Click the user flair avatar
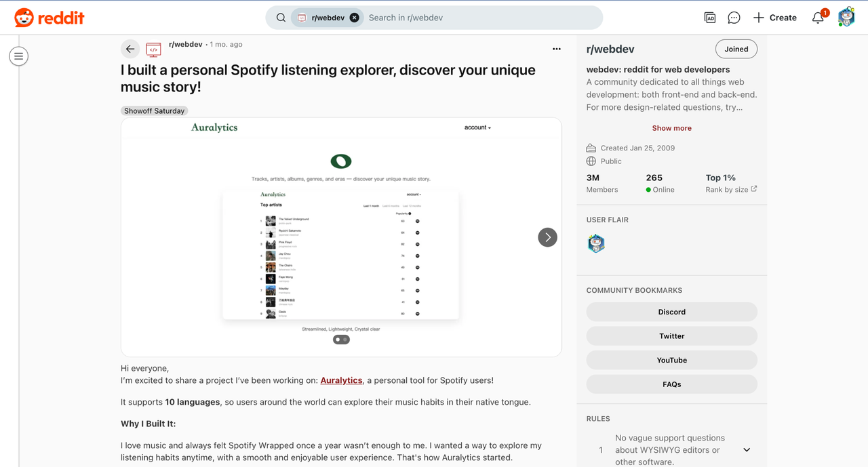868x467 pixels. pyautogui.click(x=596, y=243)
